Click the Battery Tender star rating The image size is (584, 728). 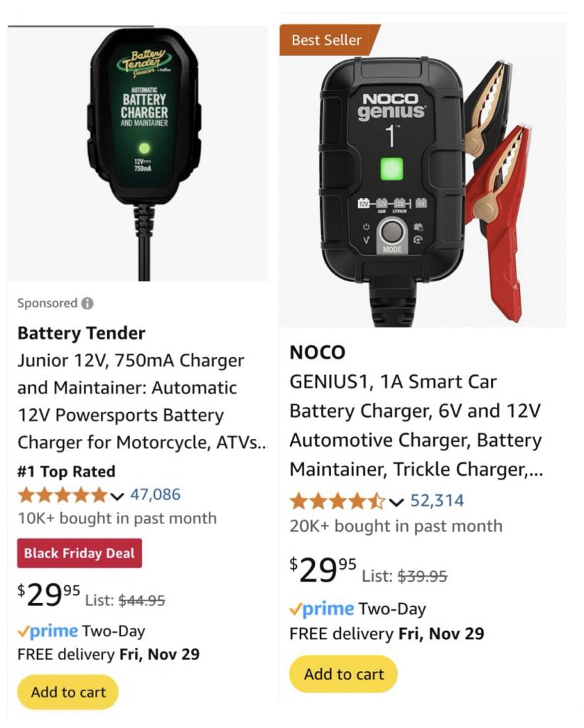tap(63, 494)
